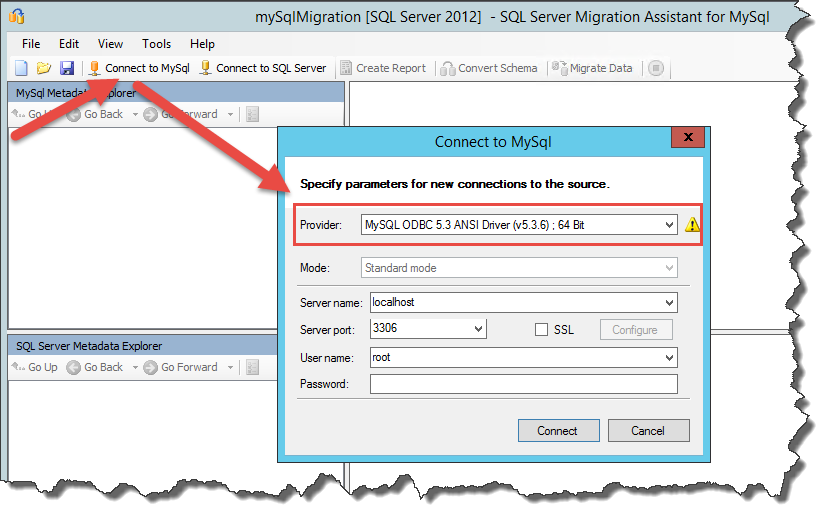Click the New Project toolbar icon

click(x=22, y=68)
